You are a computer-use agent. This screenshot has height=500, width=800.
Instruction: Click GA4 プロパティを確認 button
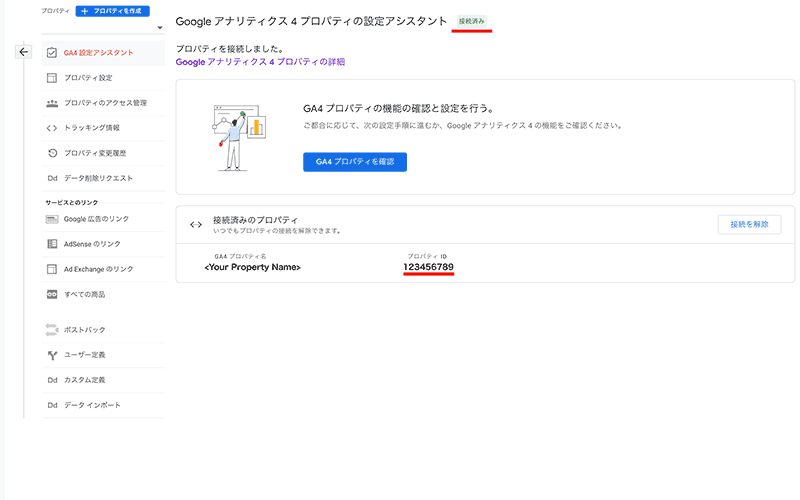[x=355, y=162]
